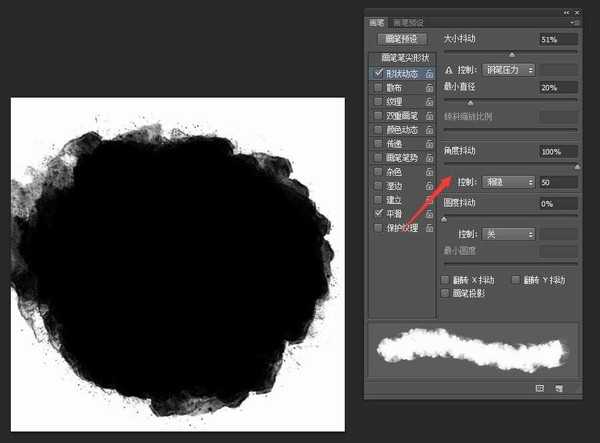Click the lock icon beside 保护纹理
Screen dimensions: 600x443
(429, 228)
